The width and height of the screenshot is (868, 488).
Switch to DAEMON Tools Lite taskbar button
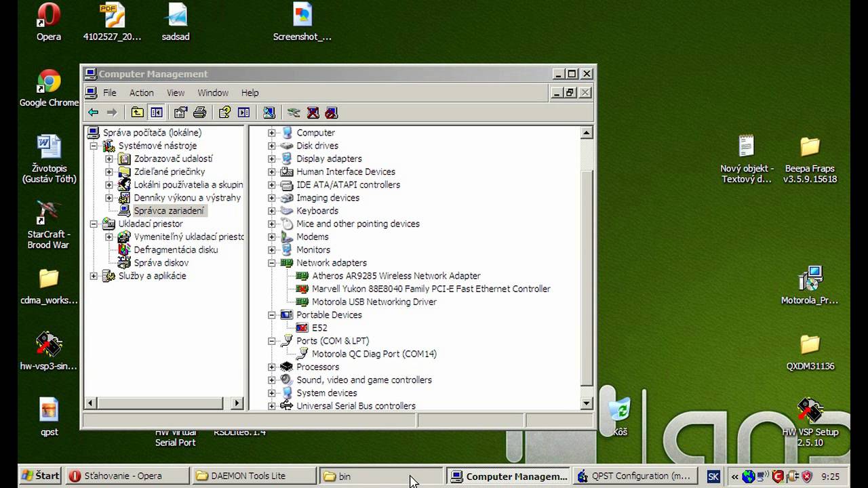[254, 476]
